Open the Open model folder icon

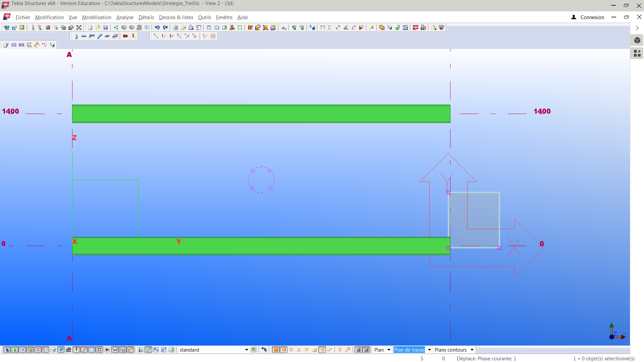(x=98, y=27)
